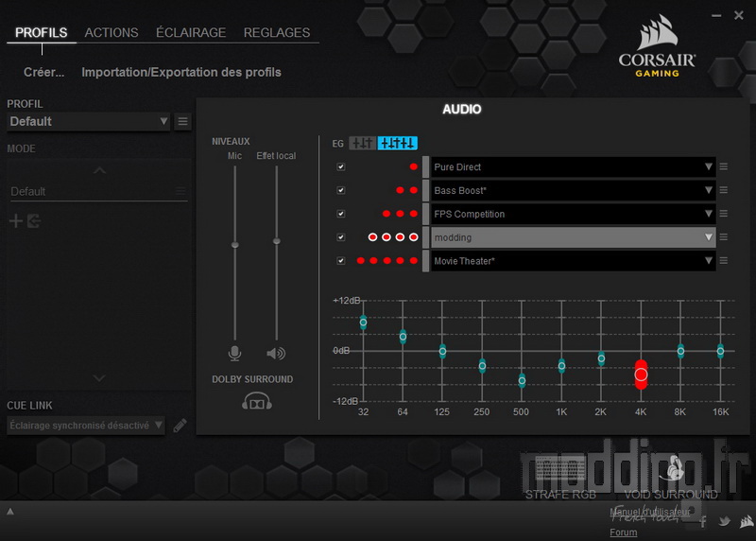Uncheck the Movie Theater checkbox

tap(341, 261)
